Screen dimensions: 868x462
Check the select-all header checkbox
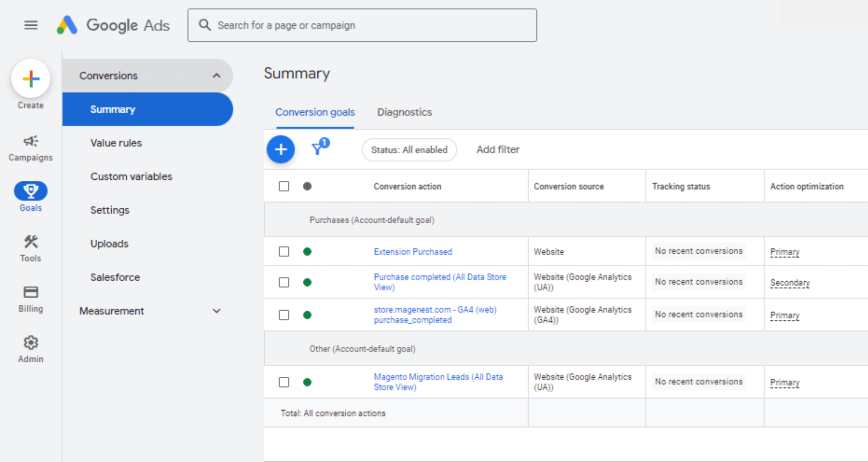pos(284,186)
